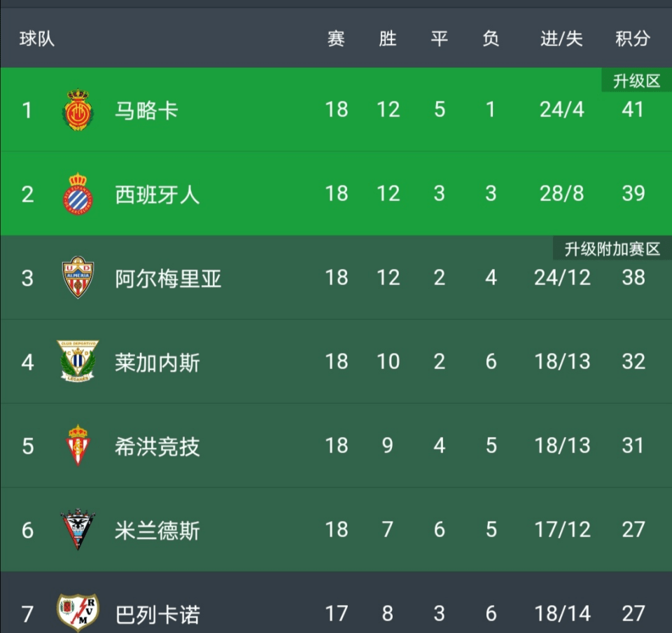Click the 升级附加赛区 zone label

(x=612, y=249)
